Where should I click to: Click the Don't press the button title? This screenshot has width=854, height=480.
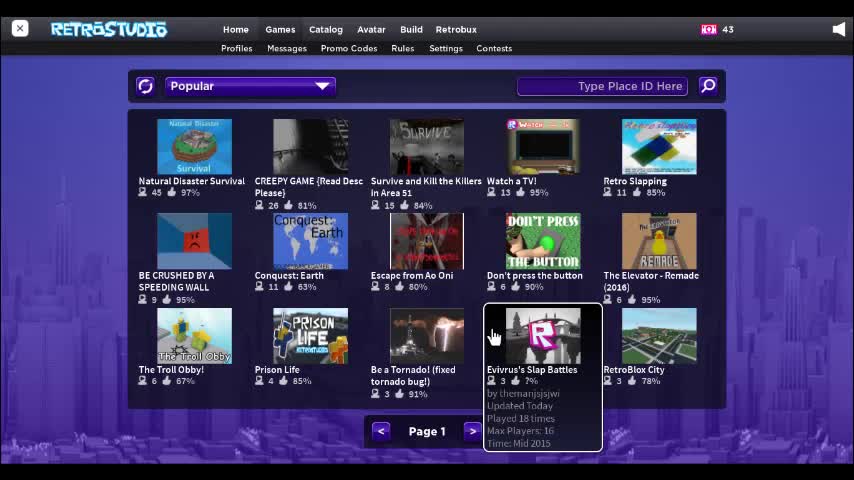[535, 276]
